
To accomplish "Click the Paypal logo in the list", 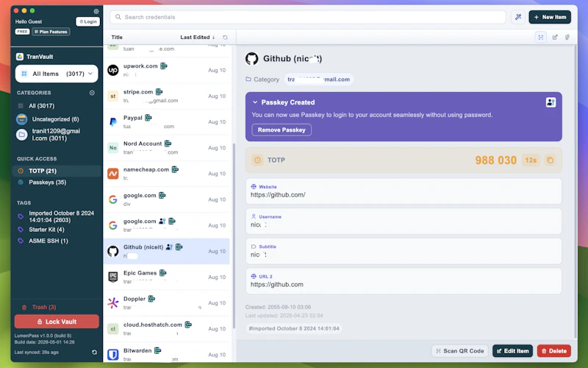I will point(113,121).
